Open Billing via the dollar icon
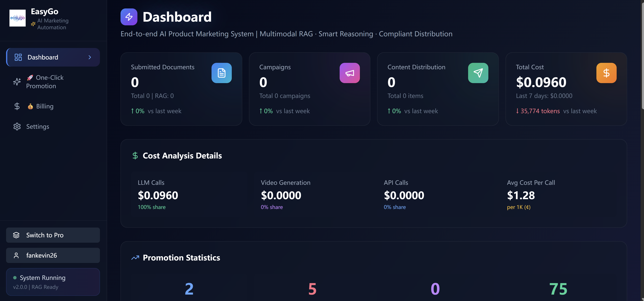This screenshot has height=301, width=644. click(x=17, y=106)
